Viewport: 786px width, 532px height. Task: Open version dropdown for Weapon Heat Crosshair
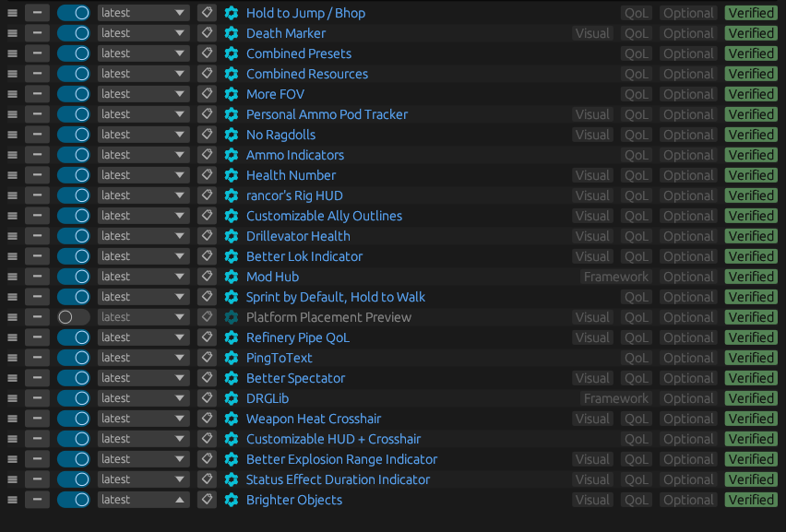[143, 419]
